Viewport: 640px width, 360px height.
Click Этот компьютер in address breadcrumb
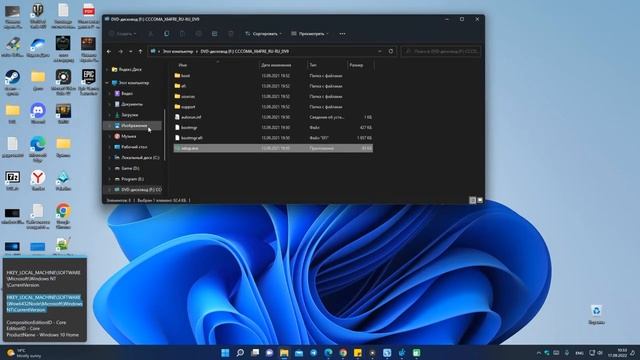178,51
